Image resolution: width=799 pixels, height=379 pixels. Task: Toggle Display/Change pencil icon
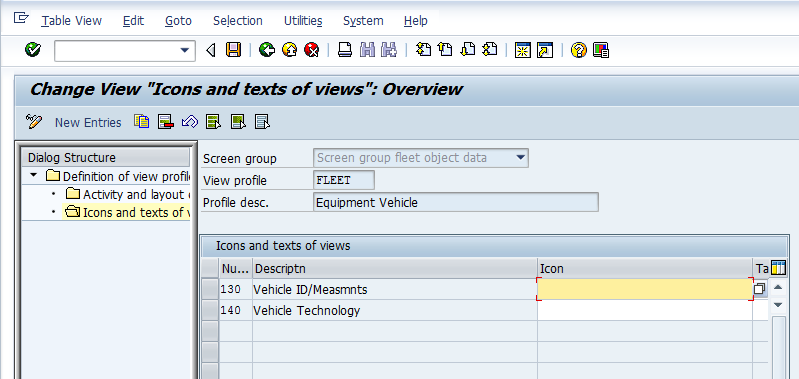[x=34, y=122]
